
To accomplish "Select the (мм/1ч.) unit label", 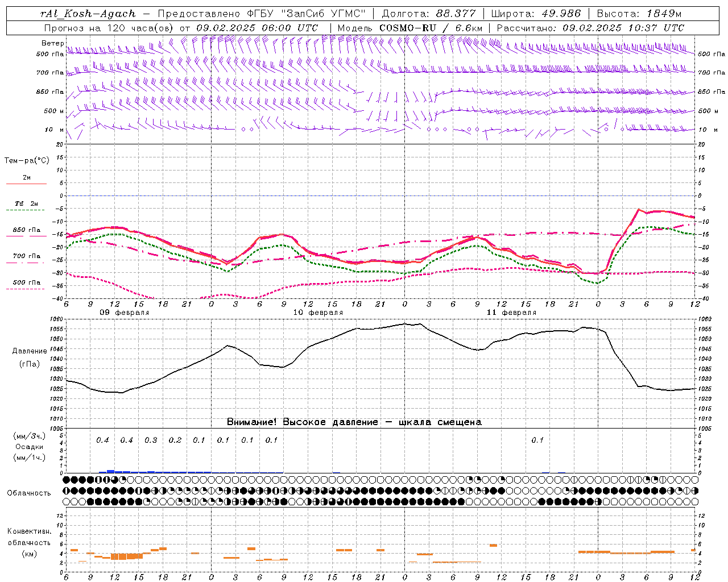I will click(x=30, y=458).
